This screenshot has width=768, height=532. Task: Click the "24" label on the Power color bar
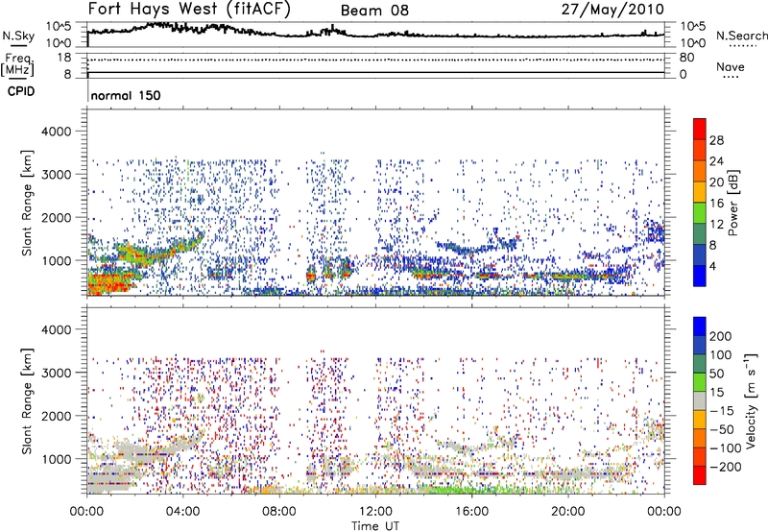(x=716, y=161)
